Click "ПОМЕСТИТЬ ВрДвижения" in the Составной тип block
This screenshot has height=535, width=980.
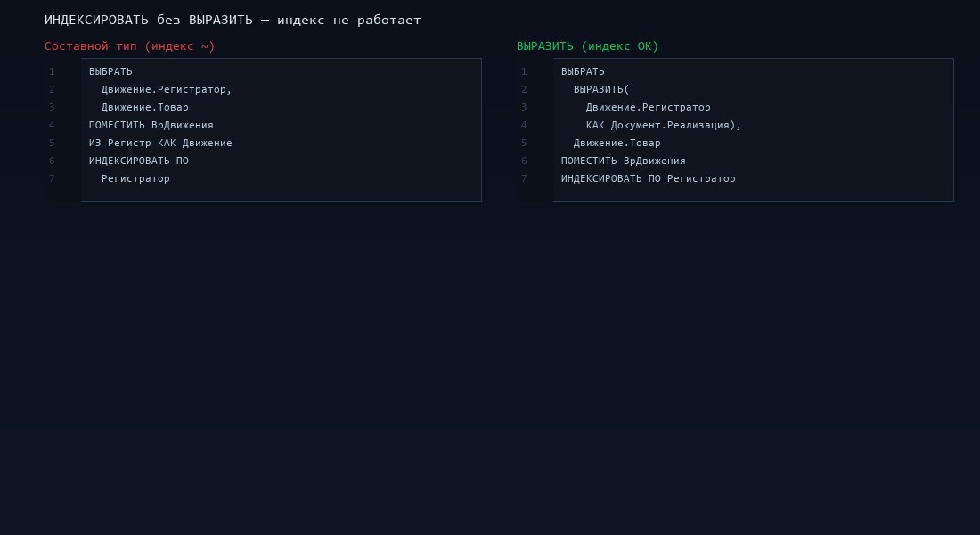click(151, 125)
